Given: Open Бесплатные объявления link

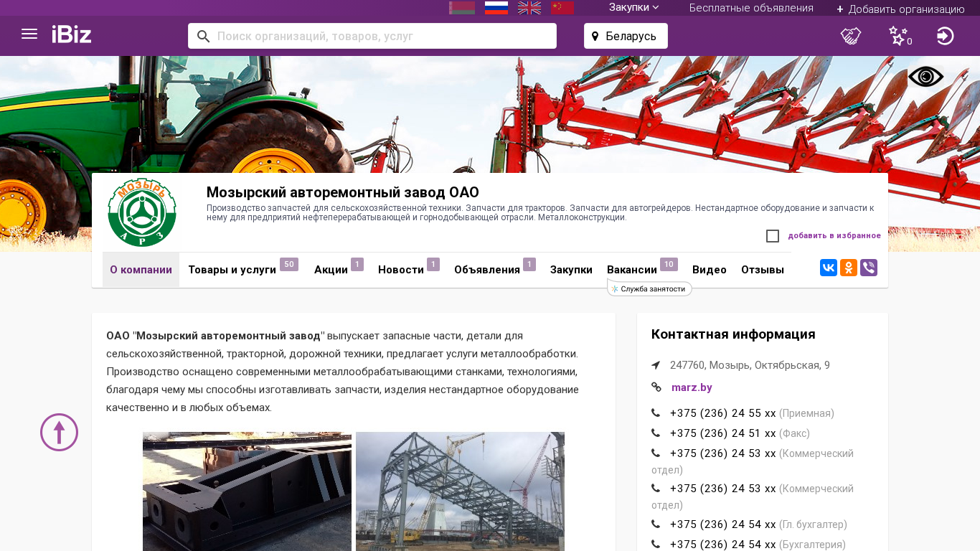Looking at the screenshot, I should coord(751,8).
